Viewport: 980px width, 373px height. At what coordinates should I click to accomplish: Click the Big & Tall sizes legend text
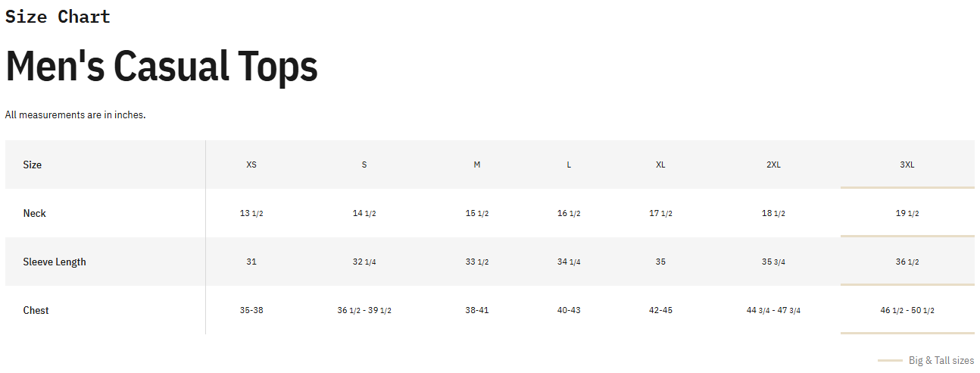coord(941,360)
